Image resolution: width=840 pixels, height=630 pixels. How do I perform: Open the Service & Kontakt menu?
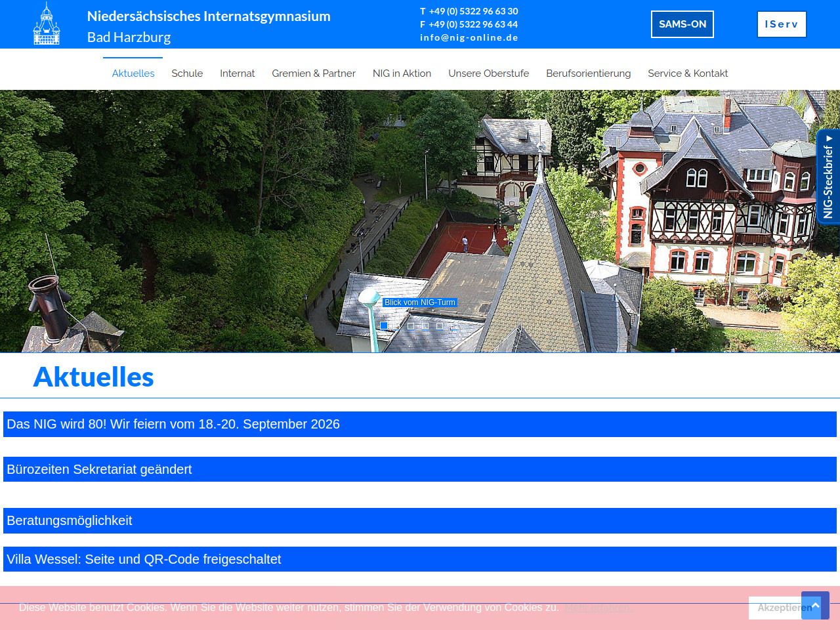click(x=688, y=73)
